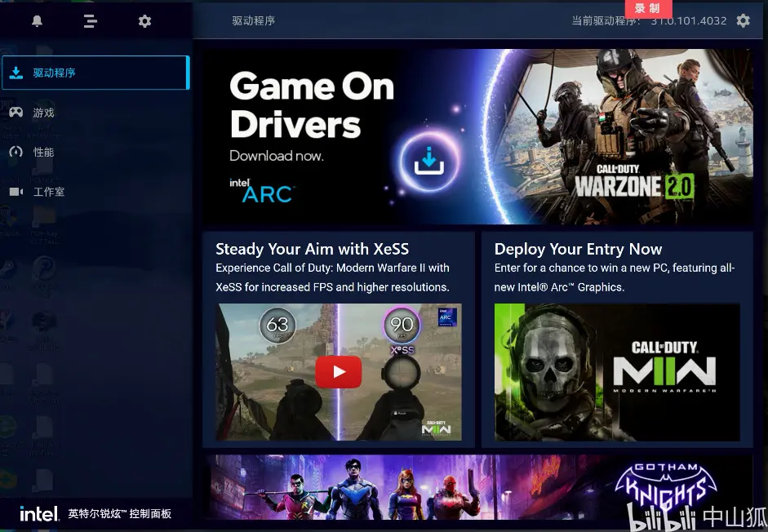Click 'Experience Call of Duty: Modern Warfare II' text
The width and height of the screenshot is (768, 532).
pos(332,277)
